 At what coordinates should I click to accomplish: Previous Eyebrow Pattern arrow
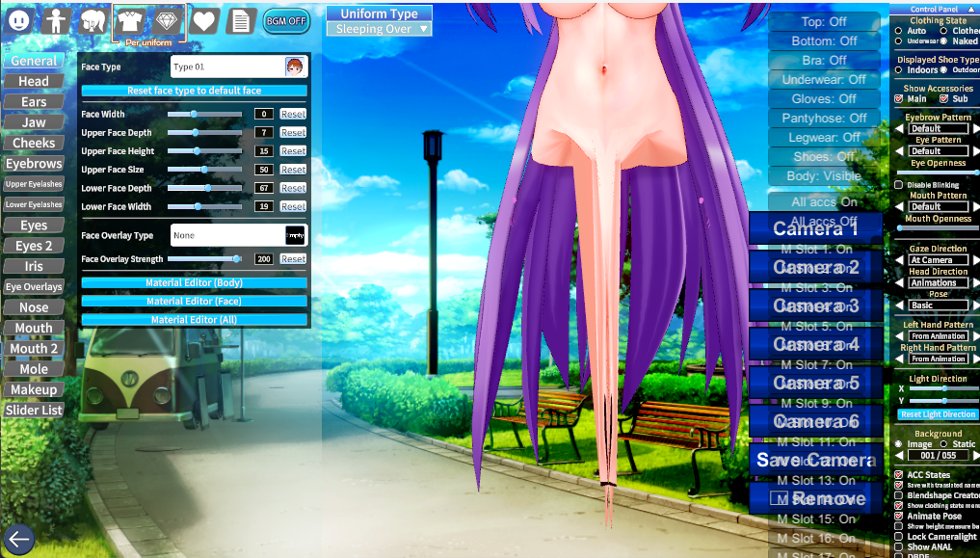point(899,129)
